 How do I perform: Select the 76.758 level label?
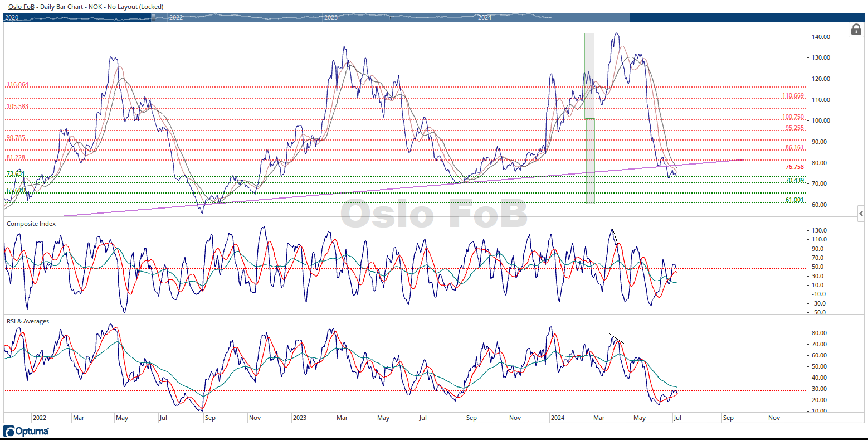794,167
